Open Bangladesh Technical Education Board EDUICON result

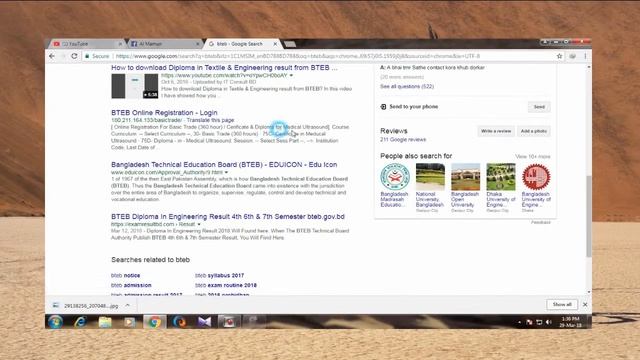click(224, 164)
